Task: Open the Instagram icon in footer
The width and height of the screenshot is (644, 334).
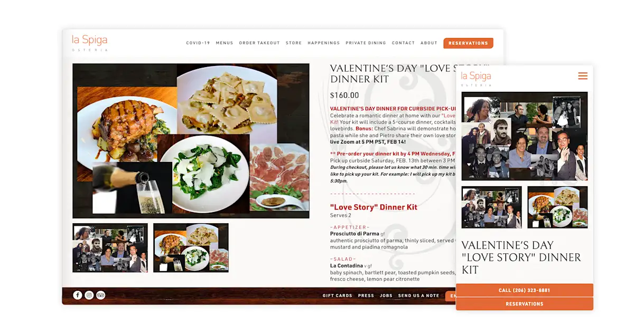Action: tap(89, 295)
